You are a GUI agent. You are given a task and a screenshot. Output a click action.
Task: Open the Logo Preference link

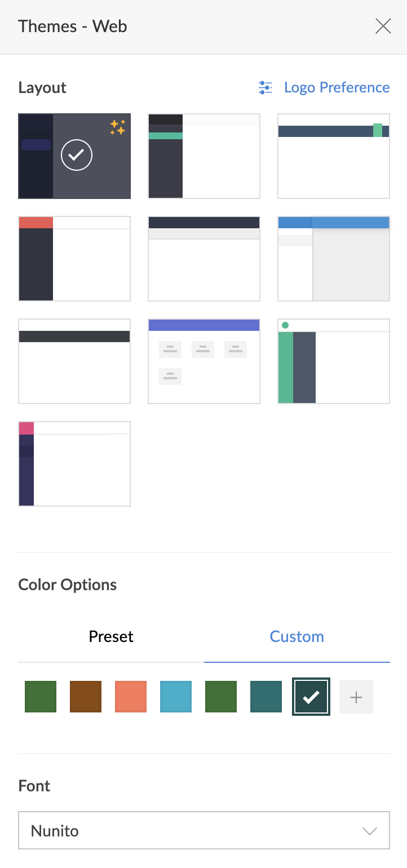(337, 87)
